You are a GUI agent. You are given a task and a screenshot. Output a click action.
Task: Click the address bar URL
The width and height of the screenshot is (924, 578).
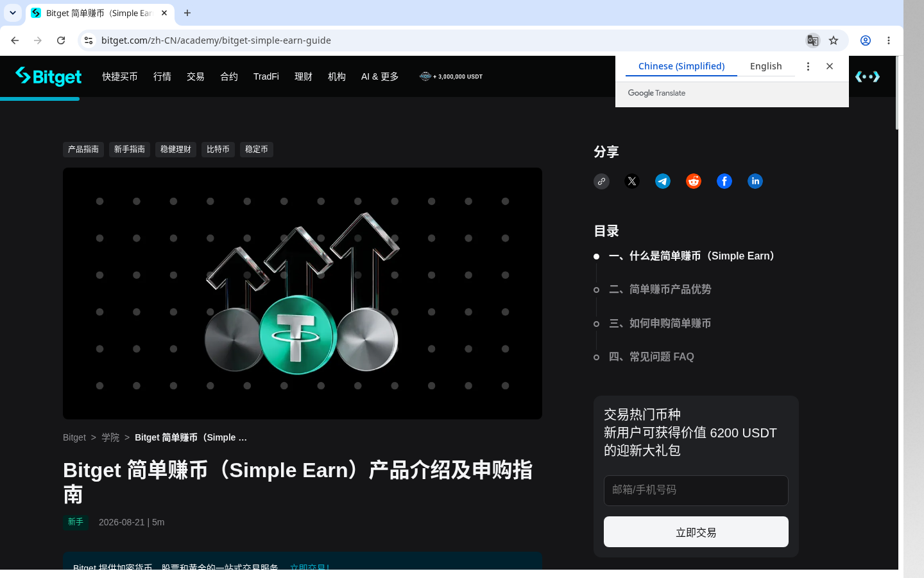tap(216, 40)
